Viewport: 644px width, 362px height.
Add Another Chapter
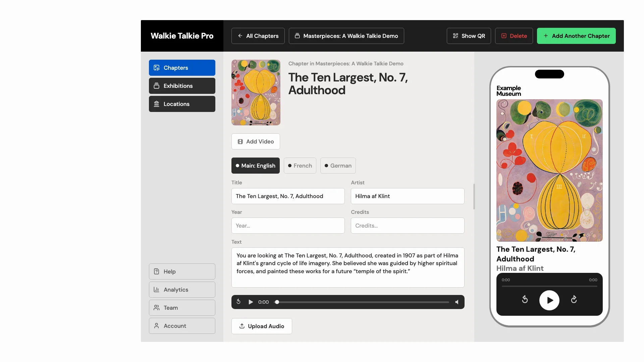coord(576,36)
